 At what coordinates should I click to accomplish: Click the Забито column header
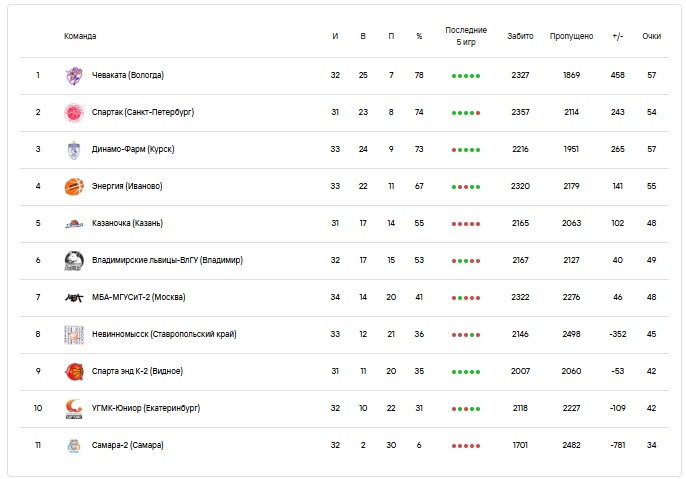click(520, 36)
